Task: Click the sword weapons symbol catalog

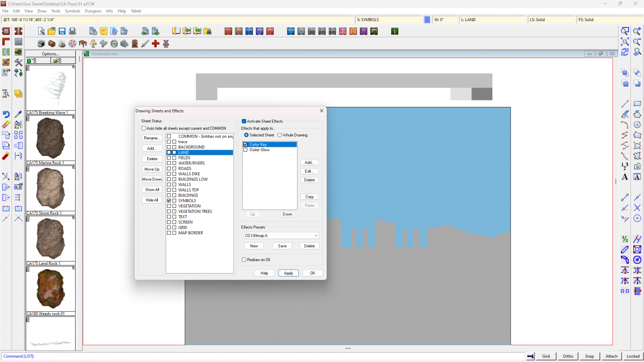Action: click(145, 44)
